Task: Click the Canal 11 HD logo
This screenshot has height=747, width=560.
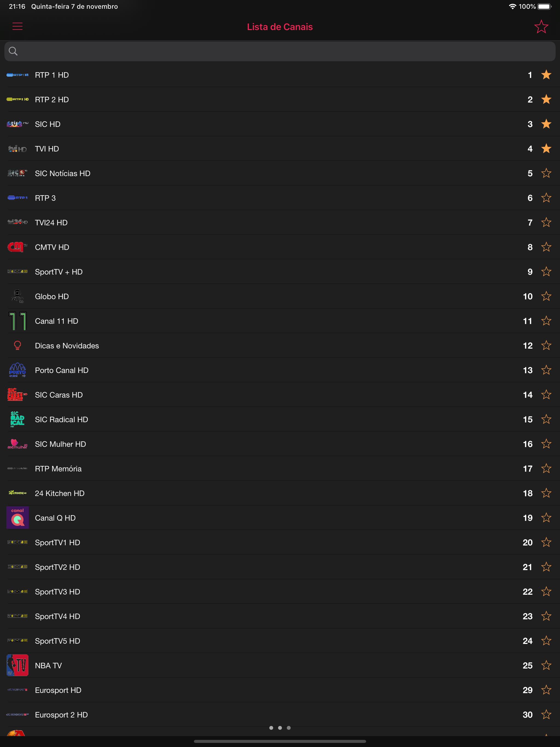Action: (x=17, y=321)
